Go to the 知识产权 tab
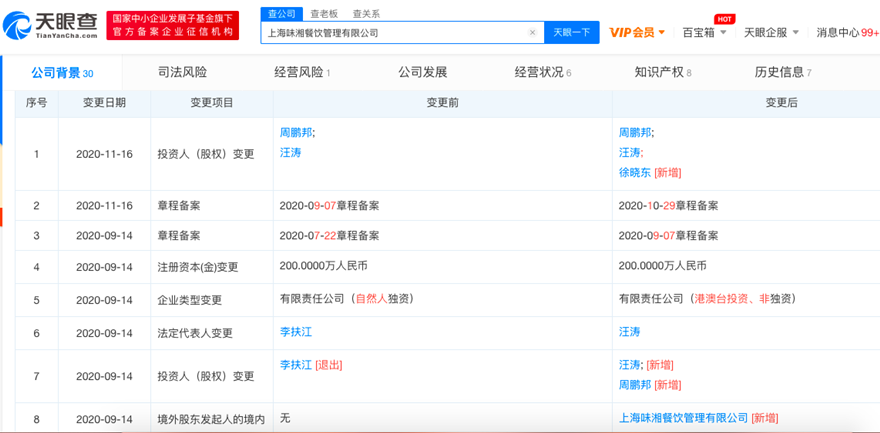The image size is (880, 433). [x=662, y=72]
